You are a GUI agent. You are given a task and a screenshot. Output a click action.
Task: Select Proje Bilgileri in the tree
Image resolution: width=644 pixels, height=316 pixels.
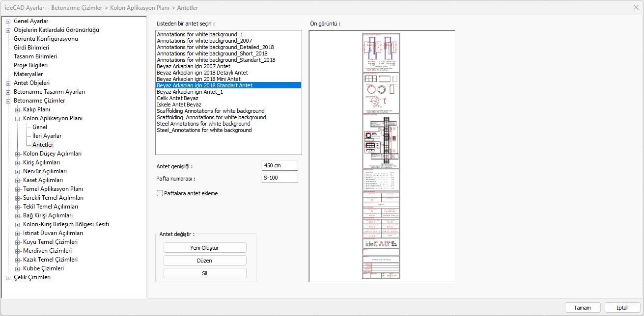coord(30,65)
